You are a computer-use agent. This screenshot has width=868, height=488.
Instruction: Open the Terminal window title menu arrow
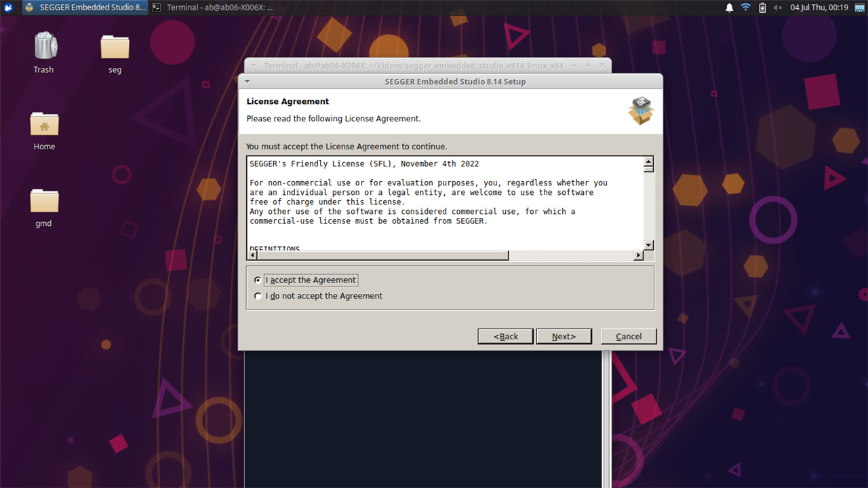(x=253, y=66)
